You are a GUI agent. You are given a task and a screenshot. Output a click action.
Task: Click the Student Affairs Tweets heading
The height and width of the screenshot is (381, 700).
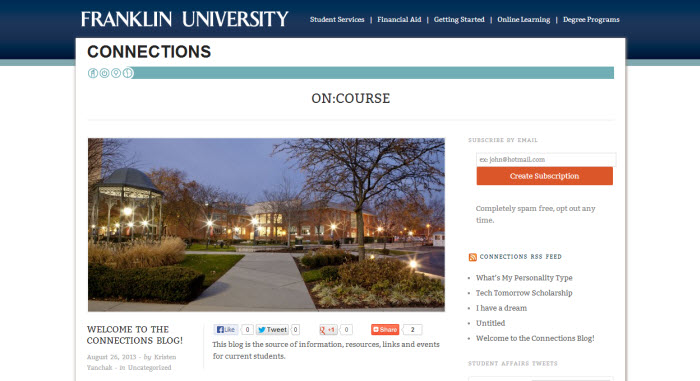[x=512, y=364]
